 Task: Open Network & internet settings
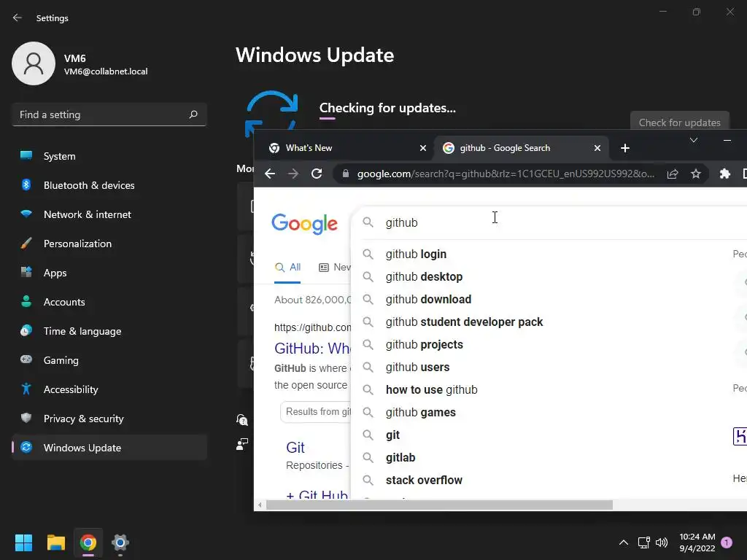click(x=109, y=215)
